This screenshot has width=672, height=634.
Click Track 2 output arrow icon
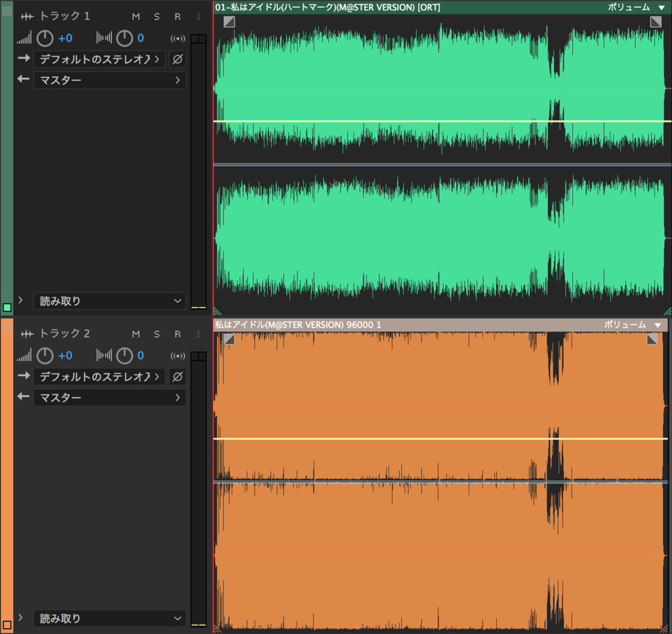tap(24, 396)
